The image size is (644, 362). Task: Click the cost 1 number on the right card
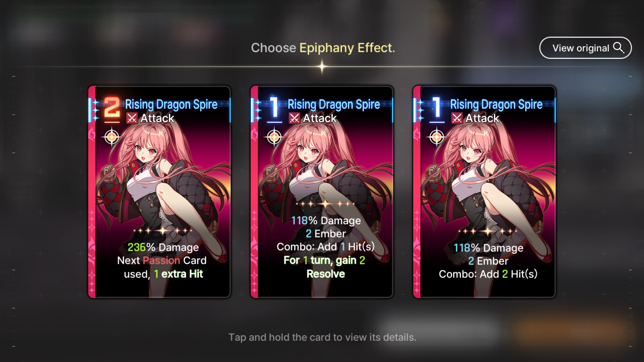437,107
